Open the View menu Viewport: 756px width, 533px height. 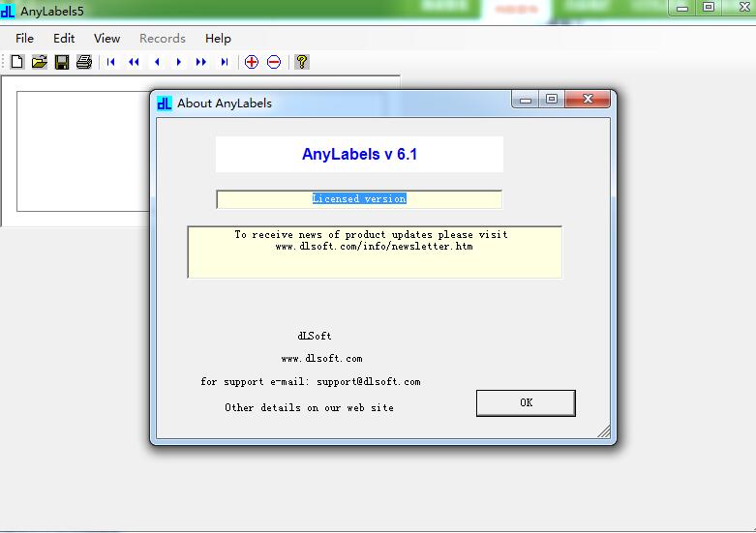click(106, 39)
